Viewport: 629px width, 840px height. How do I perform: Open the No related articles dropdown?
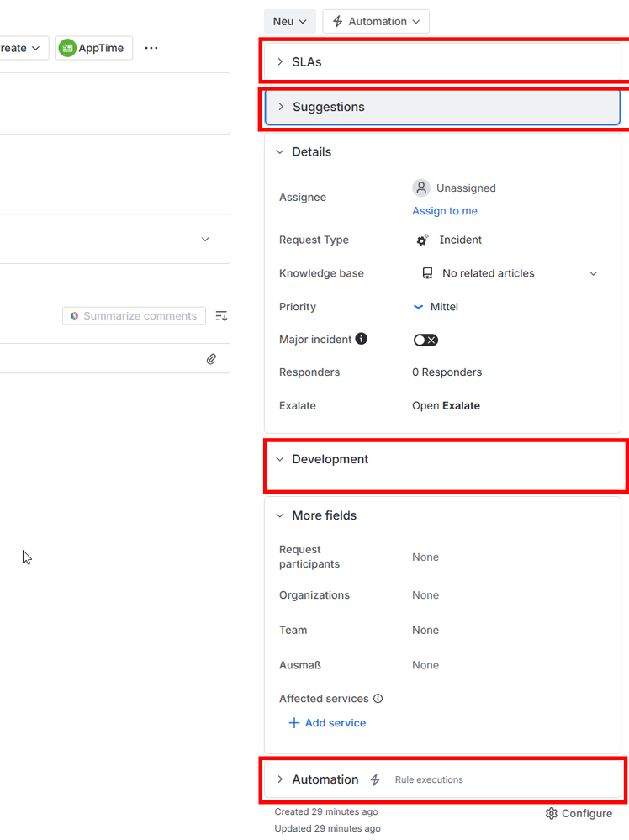pyautogui.click(x=594, y=272)
